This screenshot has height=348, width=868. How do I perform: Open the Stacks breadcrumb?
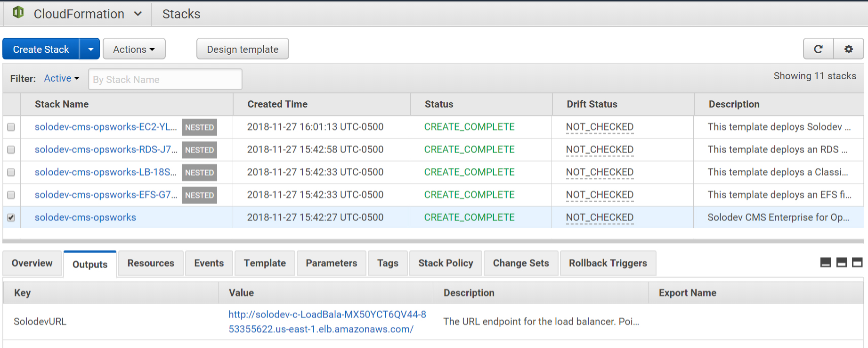(x=181, y=14)
